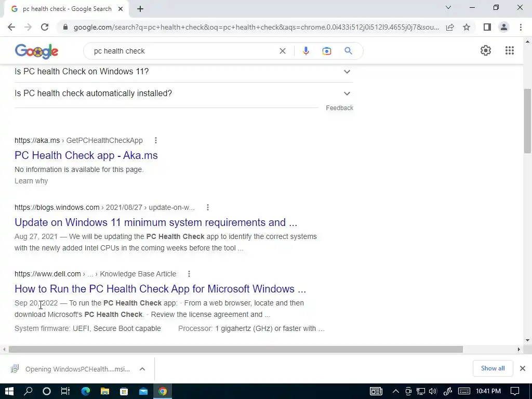Viewport: 532px width, 399px height.
Task: Open Windows notification center
Action: (515, 391)
